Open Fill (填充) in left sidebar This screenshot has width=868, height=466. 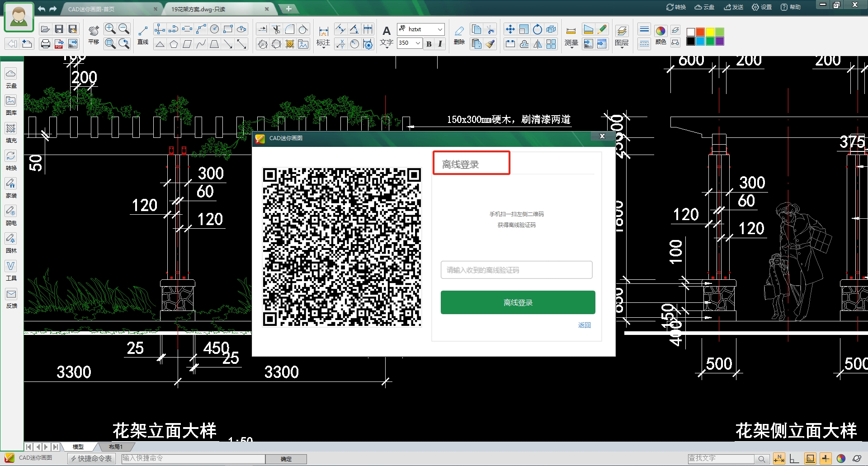click(x=11, y=133)
